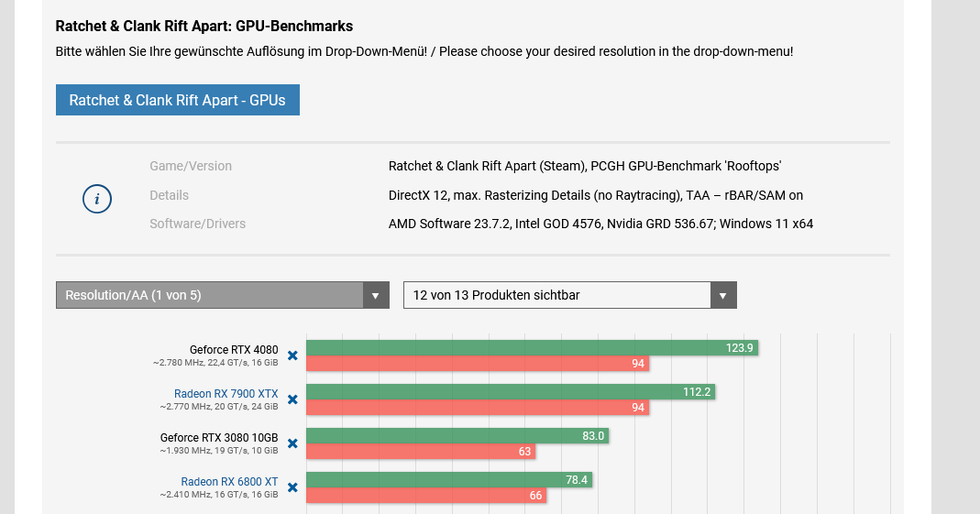Screen dimensions: 980x514
Task: Remove Geforce RTX 3080 10GB with its X icon
Action: click(x=292, y=444)
